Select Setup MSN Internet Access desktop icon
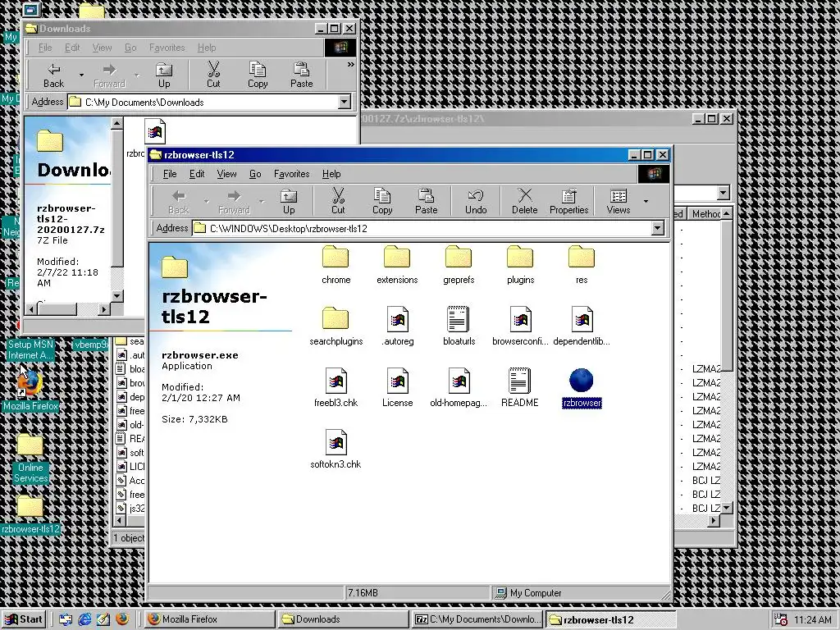Screen dimensions: 840x630 coord(30,349)
